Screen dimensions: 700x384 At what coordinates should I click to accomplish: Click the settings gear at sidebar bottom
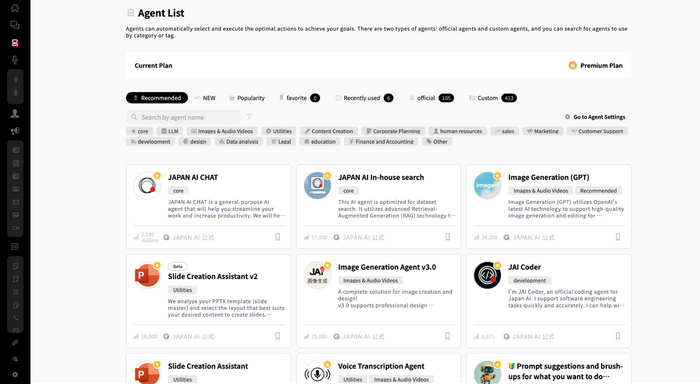click(x=15, y=375)
